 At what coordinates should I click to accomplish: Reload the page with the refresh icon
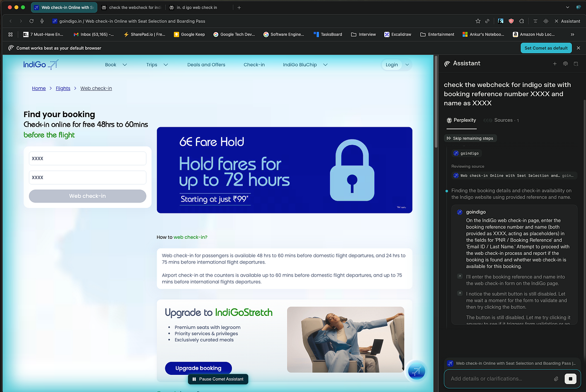pyautogui.click(x=31, y=21)
